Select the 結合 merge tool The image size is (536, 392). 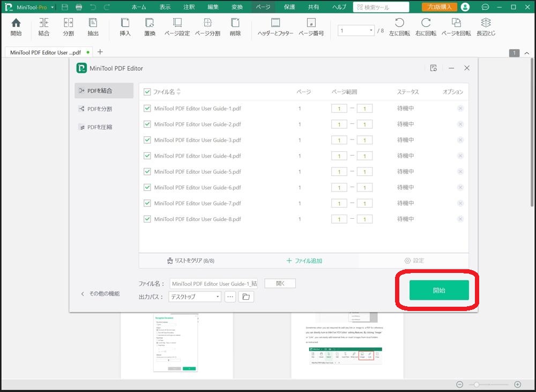pos(44,27)
